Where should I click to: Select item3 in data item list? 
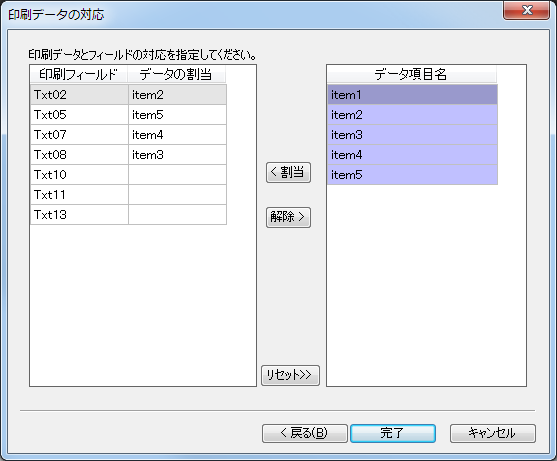(x=412, y=135)
